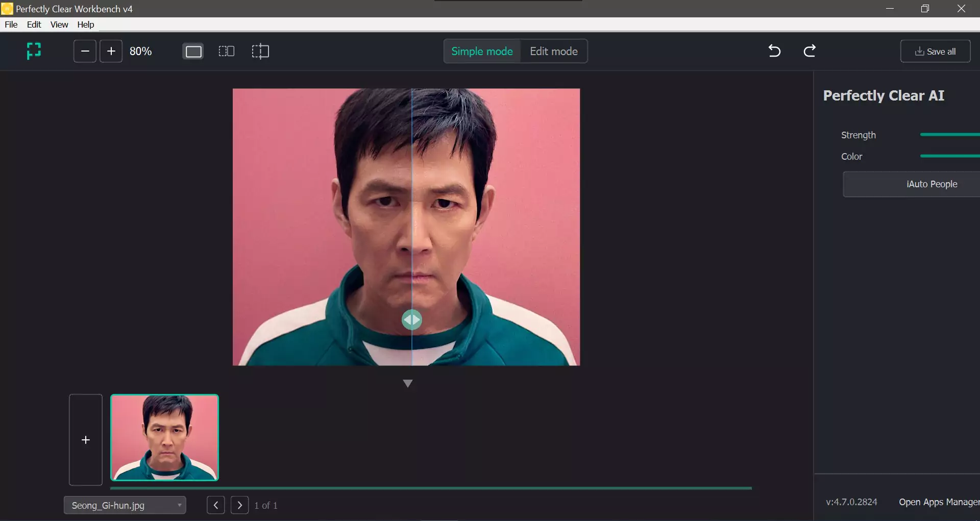The height and width of the screenshot is (521, 980).
Task: Adjust the Strength slider
Action: click(x=950, y=135)
